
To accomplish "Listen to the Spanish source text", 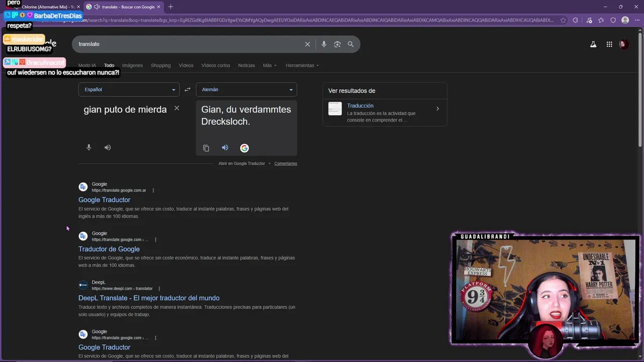I will [x=108, y=147].
